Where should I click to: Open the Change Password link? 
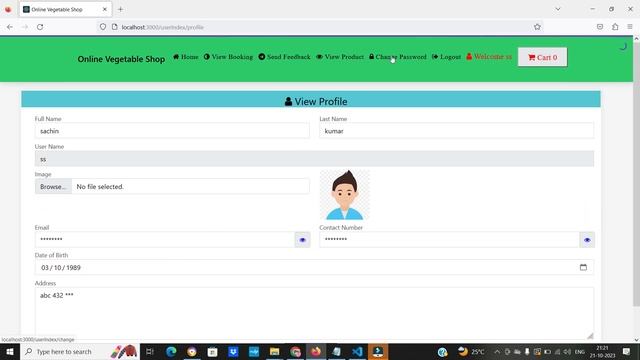[398, 57]
